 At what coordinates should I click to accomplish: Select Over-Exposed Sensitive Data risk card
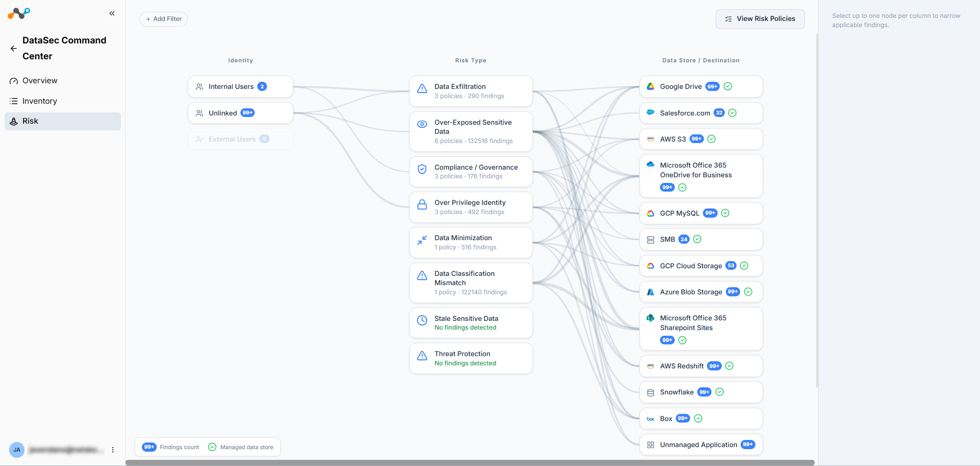[471, 132]
